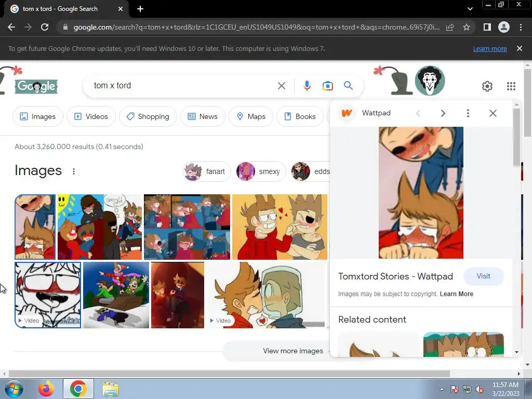Open the Chrome side panel icon
The image size is (532, 399).
(x=487, y=27)
